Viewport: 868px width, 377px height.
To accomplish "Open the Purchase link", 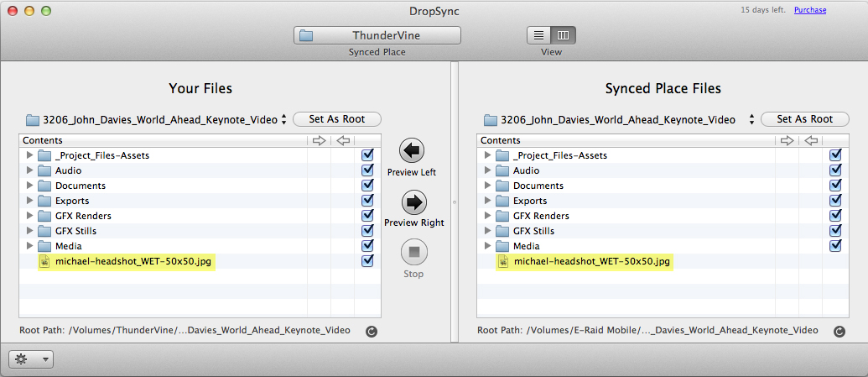I will click(x=810, y=10).
